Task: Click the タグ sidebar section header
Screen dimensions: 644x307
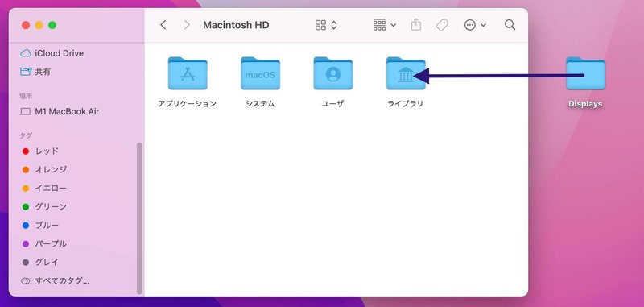Action: pyautogui.click(x=26, y=135)
